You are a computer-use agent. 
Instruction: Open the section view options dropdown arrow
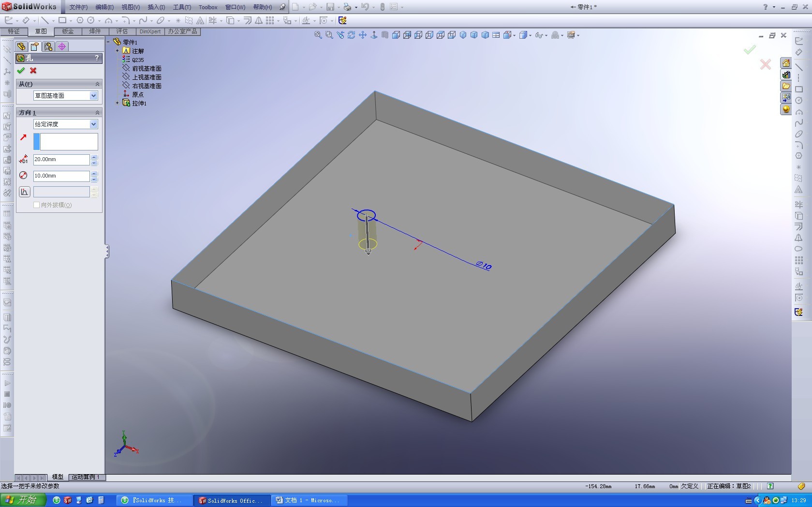pyautogui.click(x=514, y=35)
